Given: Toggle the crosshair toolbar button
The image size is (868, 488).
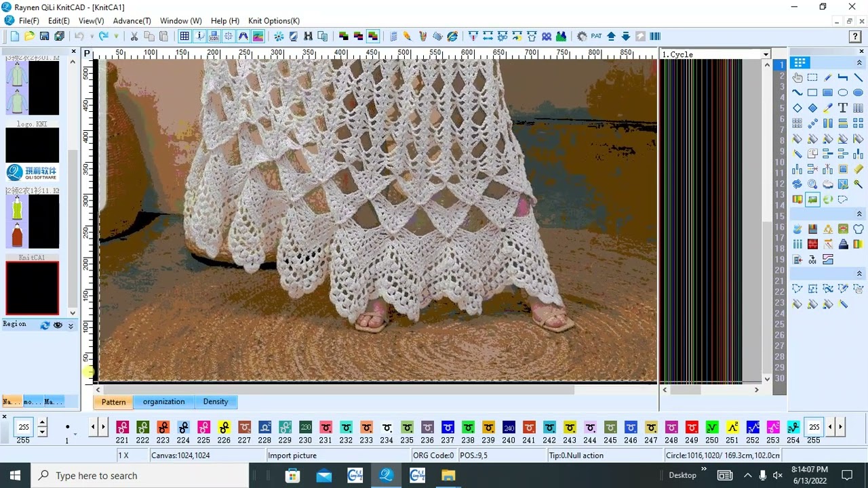Looking at the screenshot, I should point(229,37).
